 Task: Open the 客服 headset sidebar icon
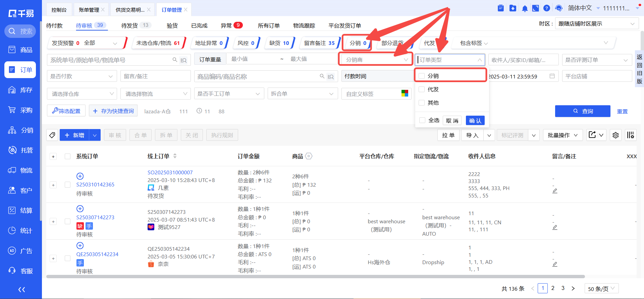(x=12, y=271)
